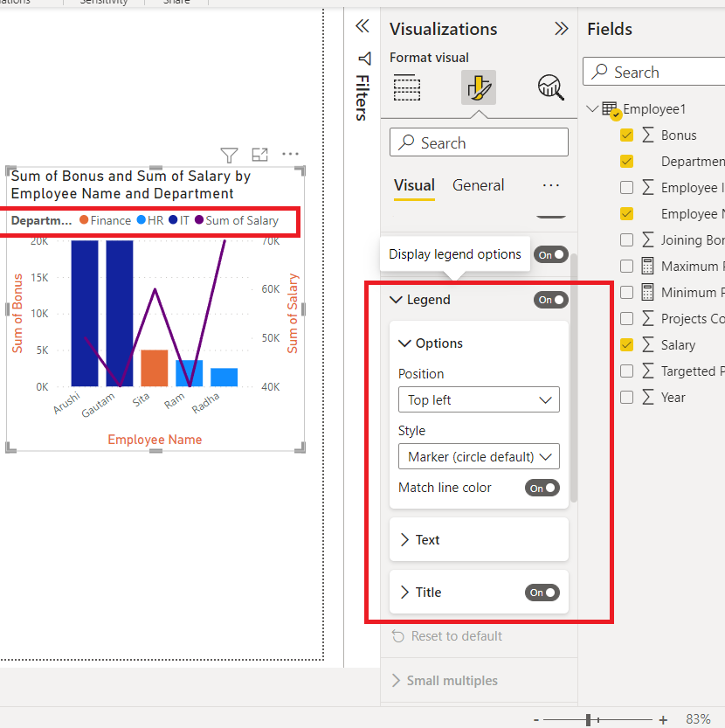Screen dimensions: 725x728
Task: Uncheck the Department field checkbox
Action: click(x=626, y=161)
